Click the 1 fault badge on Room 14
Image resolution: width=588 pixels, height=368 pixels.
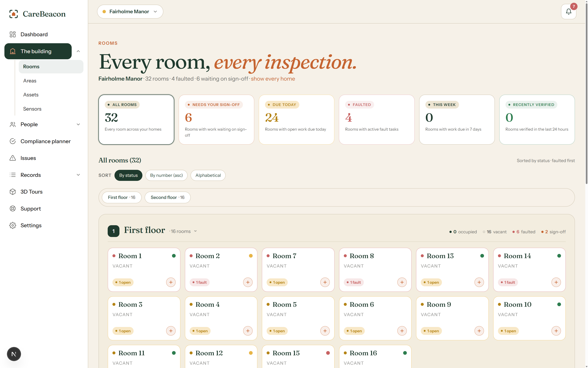508,282
